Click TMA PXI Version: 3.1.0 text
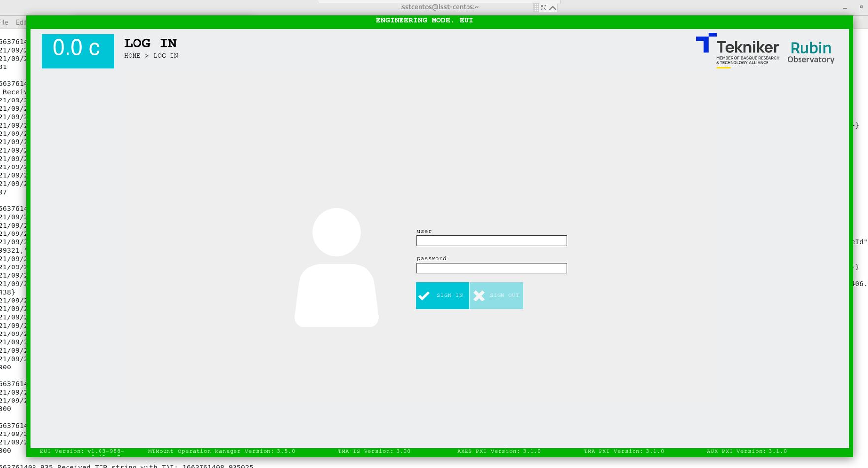868x468 pixels. [624, 451]
